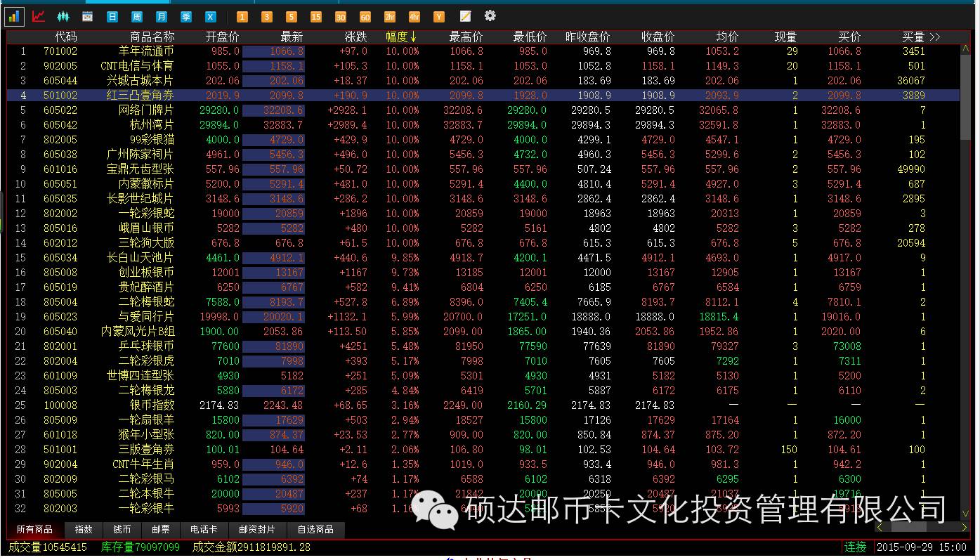Open the quote list bar-chart icon
The image size is (980, 560).
coord(14,16)
